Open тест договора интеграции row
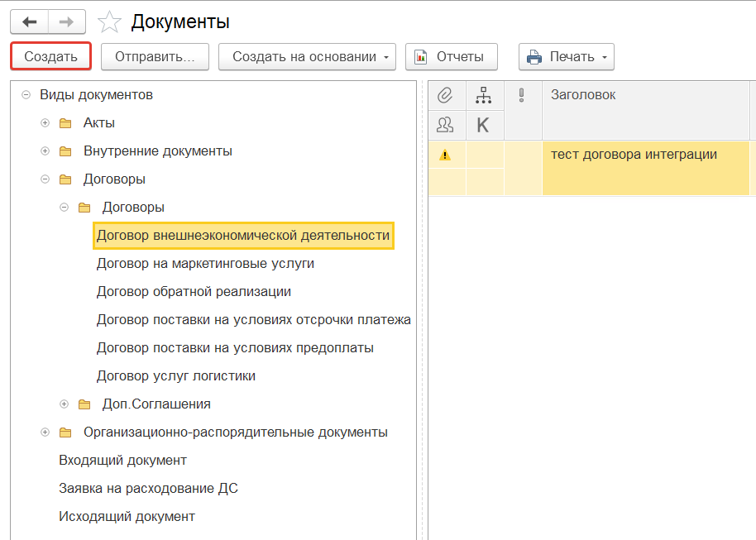The height and width of the screenshot is (540, 756). click(x=634, y=155)
